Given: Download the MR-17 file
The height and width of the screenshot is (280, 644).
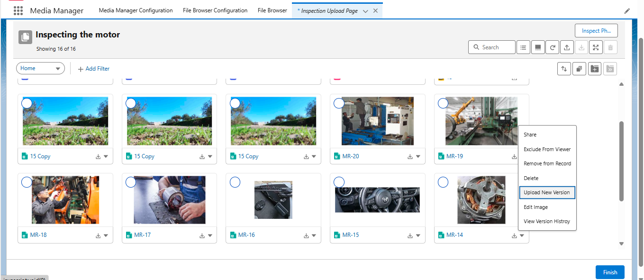Looking at the screenshot, I should pyautogui.click(x=202, y=235).
